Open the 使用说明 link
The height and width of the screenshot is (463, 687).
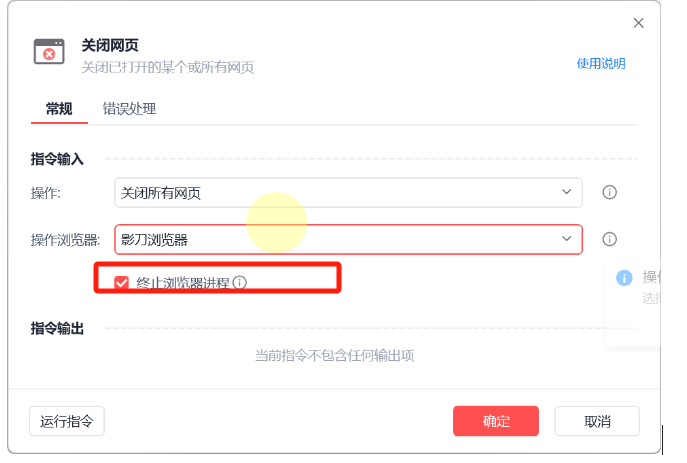pyautogui.click(x=601, y=63)
